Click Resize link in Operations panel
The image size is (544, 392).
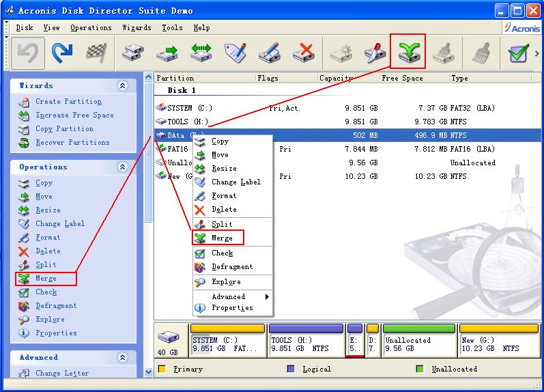coord(48,210)
